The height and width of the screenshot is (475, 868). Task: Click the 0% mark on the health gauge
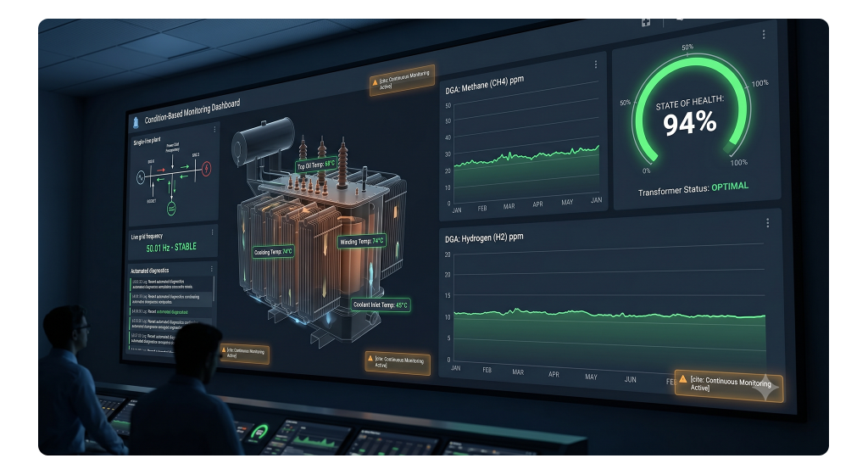click(646, 170)
